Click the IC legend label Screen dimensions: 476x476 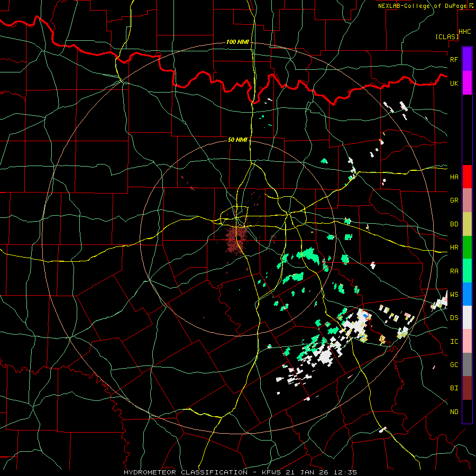(454, 342)
